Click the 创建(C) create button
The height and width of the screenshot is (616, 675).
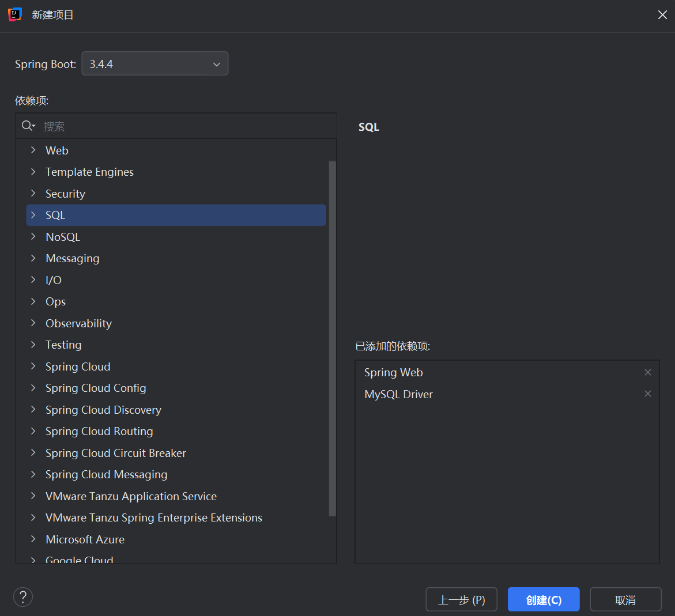[x=544, y=599]
